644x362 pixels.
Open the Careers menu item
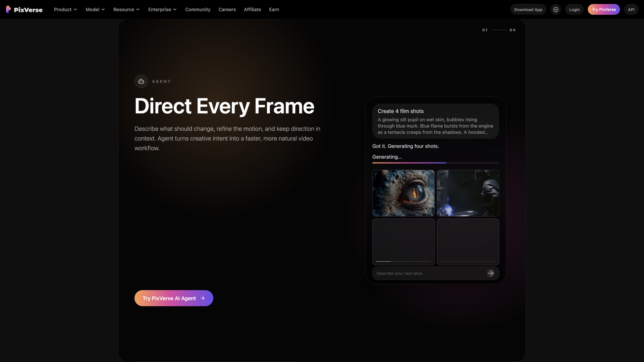click(x=227, y=9)
